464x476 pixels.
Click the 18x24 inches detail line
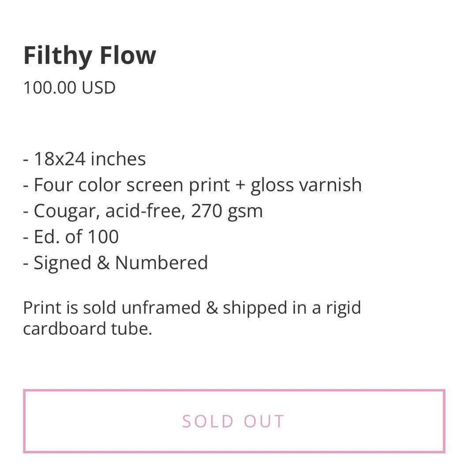coord(85,158)
